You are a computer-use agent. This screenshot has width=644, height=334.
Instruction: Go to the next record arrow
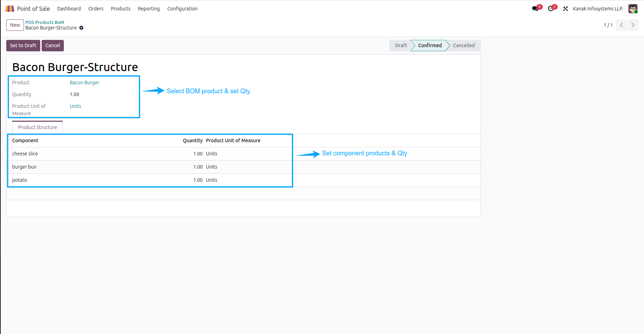coord(633,25)
